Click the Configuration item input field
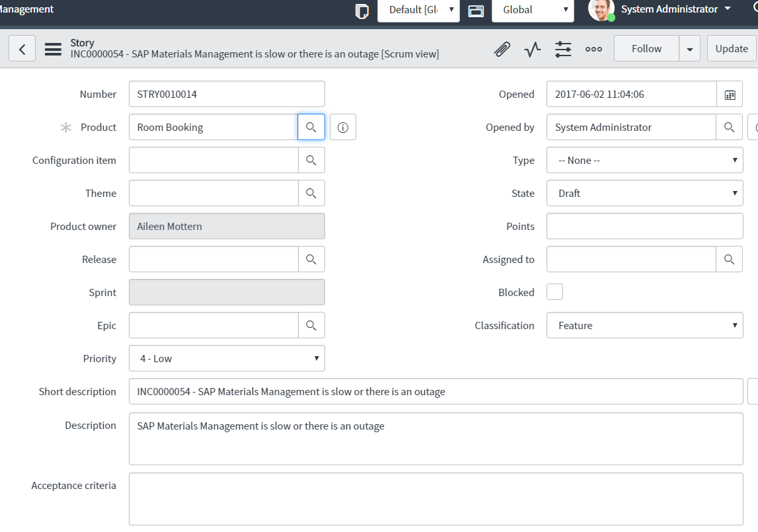 point(213,160)
